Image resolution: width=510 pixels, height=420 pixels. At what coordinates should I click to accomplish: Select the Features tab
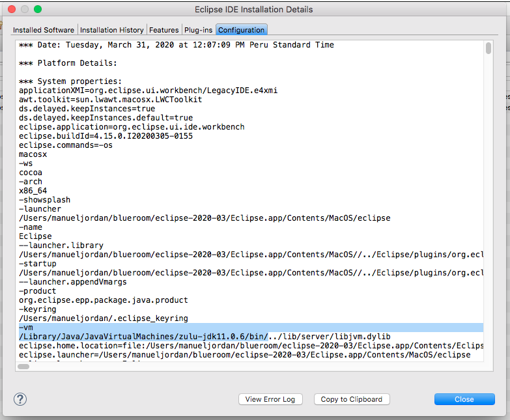(164, 30)
